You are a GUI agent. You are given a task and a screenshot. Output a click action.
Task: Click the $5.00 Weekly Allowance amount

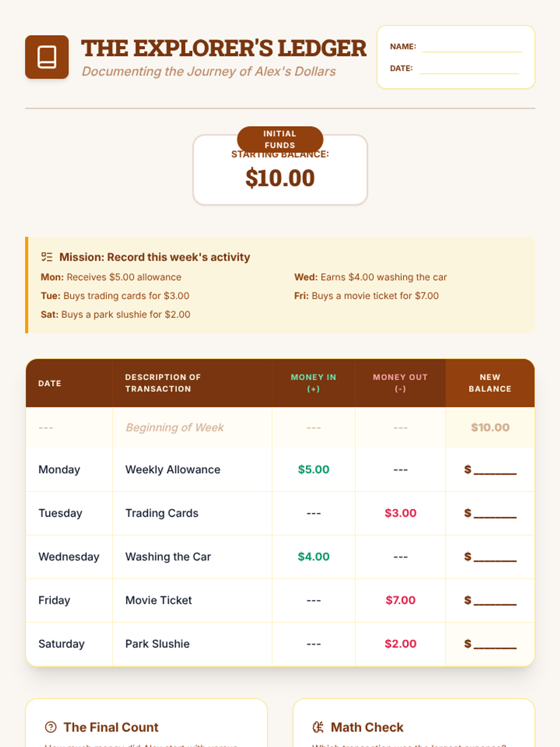314,470
